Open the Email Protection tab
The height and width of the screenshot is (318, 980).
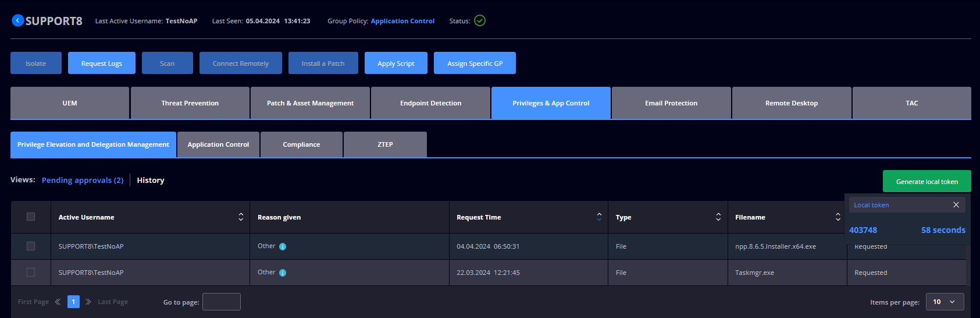pos(671,103)
